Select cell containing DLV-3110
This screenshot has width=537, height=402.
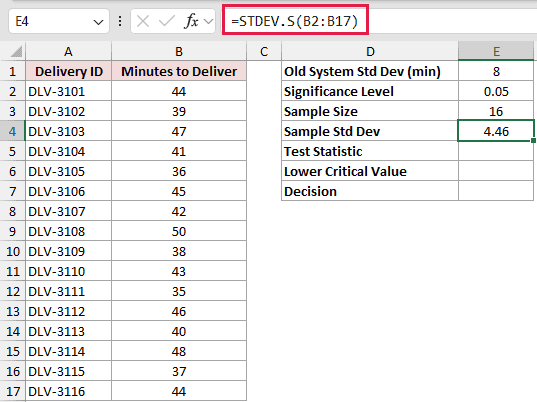[68, 272]
